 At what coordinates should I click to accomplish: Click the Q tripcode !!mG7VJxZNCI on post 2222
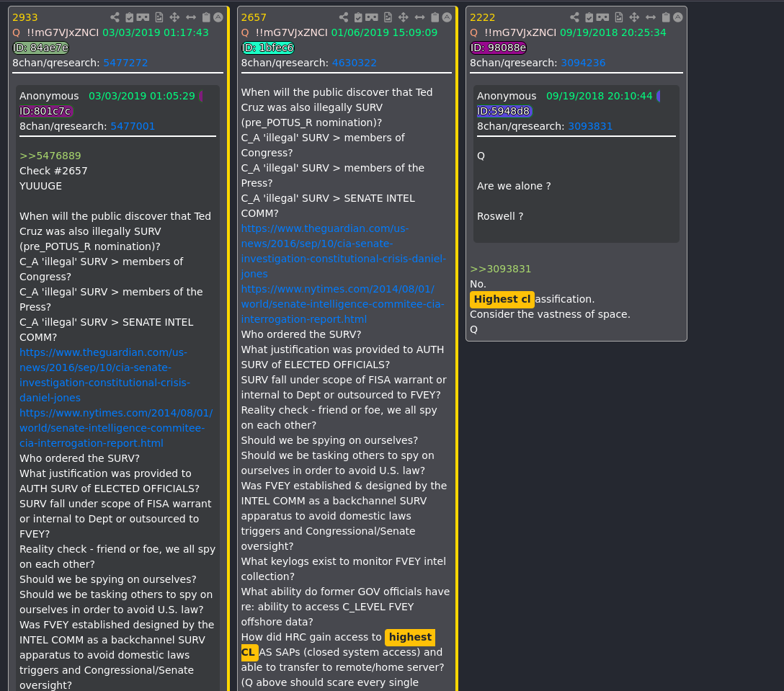[520, 33]
